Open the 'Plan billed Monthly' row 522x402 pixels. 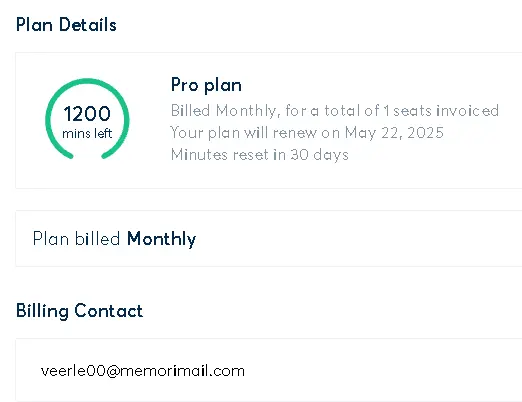point(269,239)
